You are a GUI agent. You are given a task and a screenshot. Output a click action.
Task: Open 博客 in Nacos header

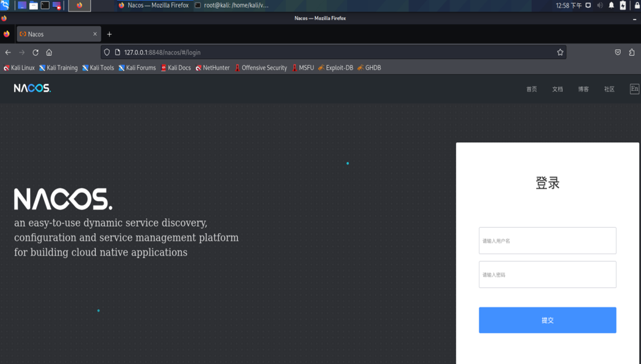(583, 89)
